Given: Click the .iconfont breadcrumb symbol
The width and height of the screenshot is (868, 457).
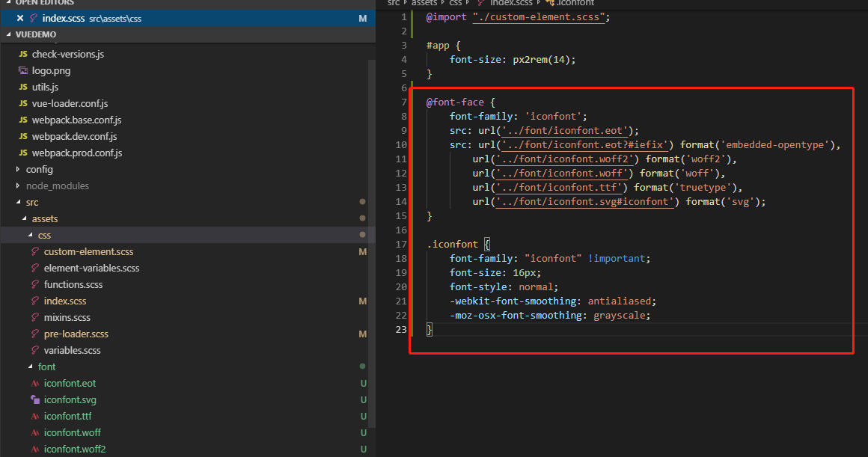Looking at the screenshot, I should pos(573,3).
